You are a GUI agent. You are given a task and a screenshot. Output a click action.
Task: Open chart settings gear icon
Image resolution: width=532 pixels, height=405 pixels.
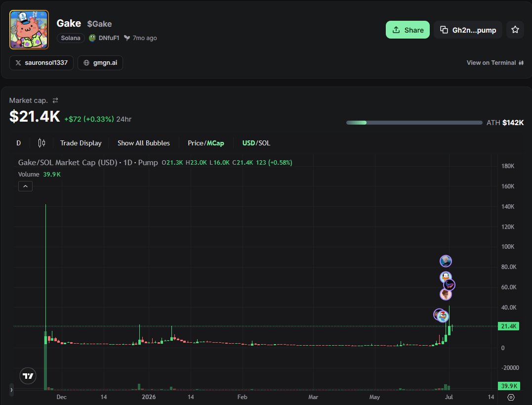[x=511, y=397]
